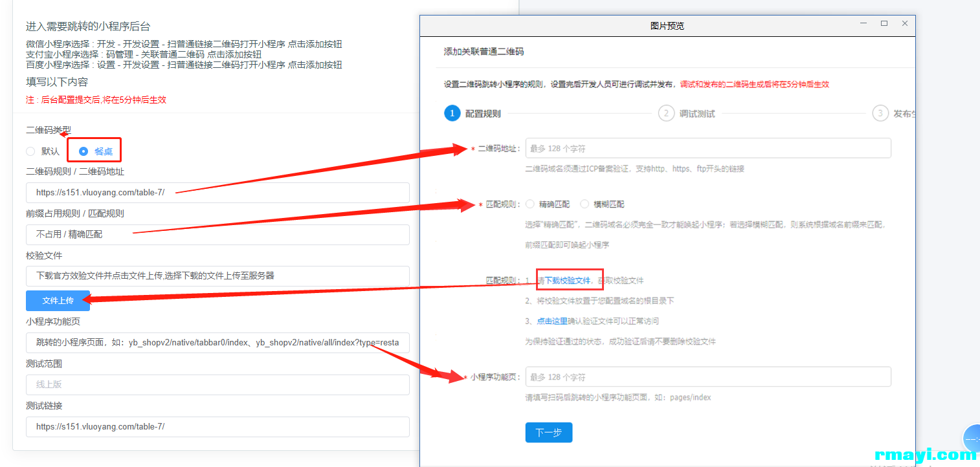Click the blue floating circle icon at screen edge

(972, 438)
